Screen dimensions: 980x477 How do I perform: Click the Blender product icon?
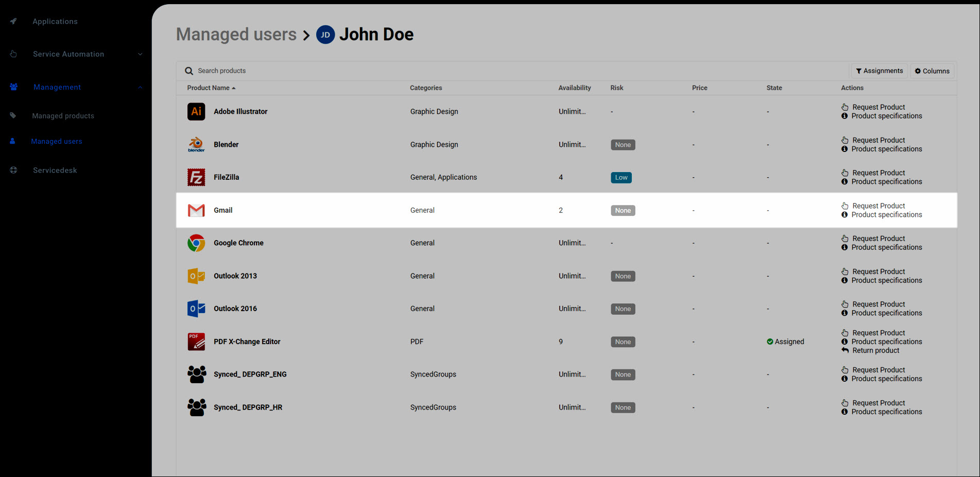[x=196, y=144]
